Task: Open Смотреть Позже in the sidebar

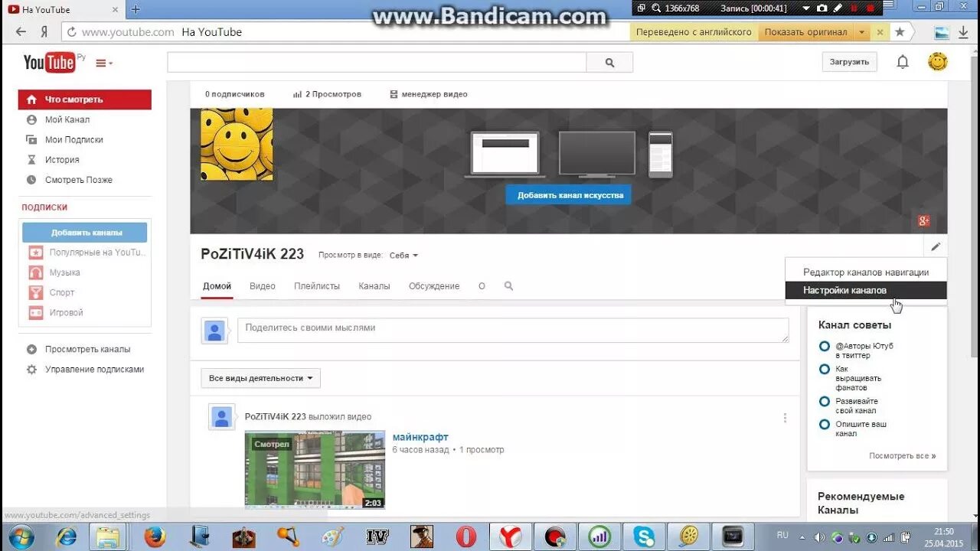Action: pyautogui.click(x=79, y=180)
